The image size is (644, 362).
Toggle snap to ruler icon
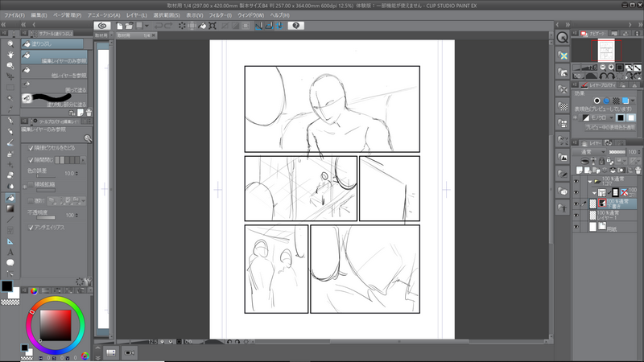point(258,26)
